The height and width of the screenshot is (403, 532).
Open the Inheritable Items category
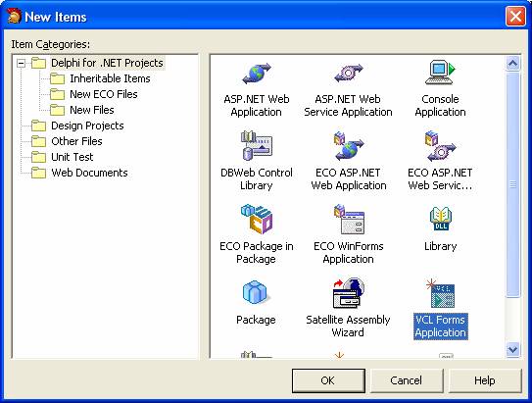[110, 78]
